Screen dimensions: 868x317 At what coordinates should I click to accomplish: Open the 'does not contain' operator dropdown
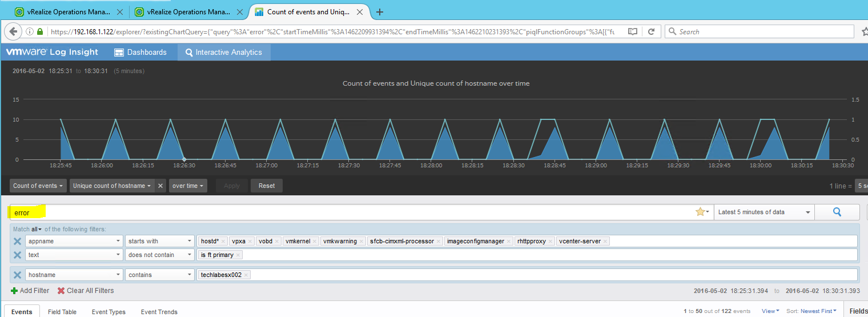click(160, 255)
